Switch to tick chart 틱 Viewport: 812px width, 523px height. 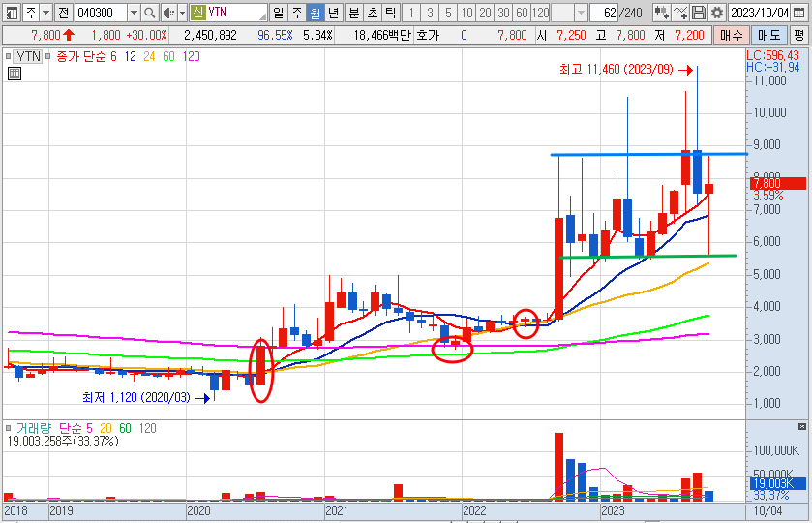coord(390,13)
